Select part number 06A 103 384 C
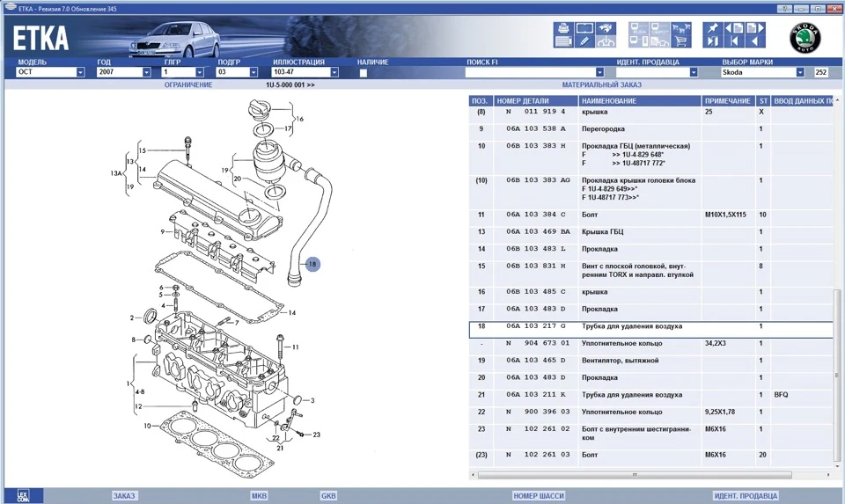845x504 pixels. pyautogui.click(x=536, y=215)
